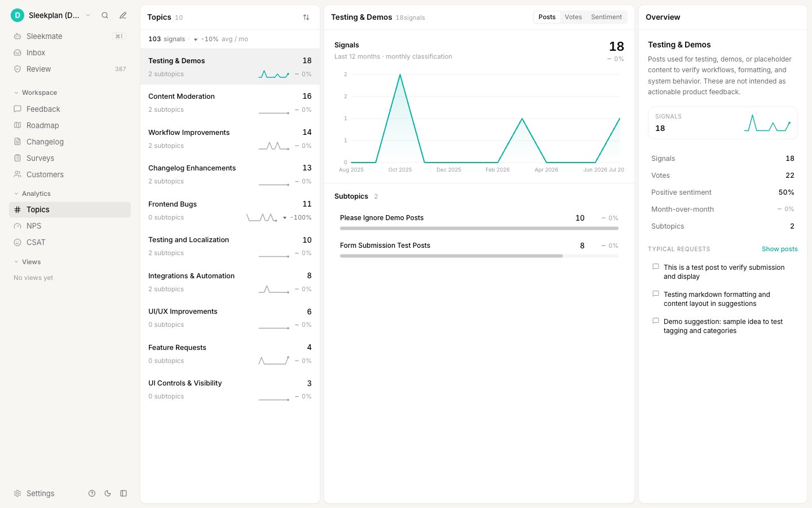
Task: Select Topics under Analytics
Action: point(70,209)
